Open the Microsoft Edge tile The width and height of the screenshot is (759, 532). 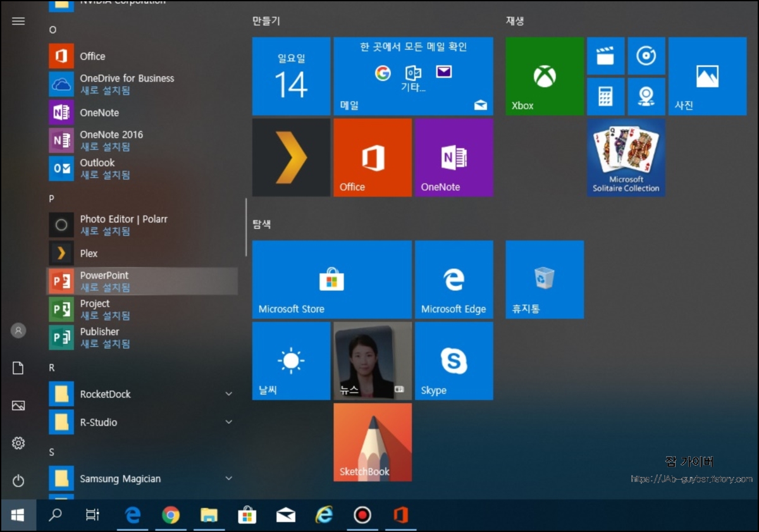tap(454, 279)
